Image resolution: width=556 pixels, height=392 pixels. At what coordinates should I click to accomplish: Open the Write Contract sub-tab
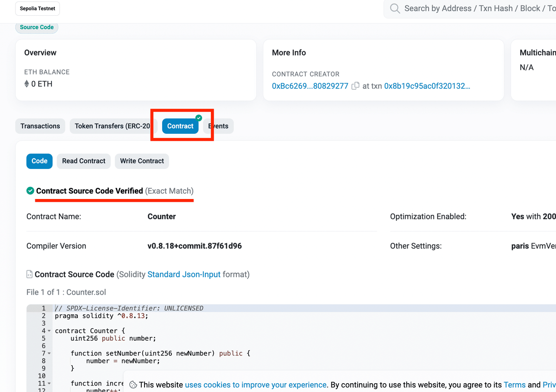click(x=142, y=161)
